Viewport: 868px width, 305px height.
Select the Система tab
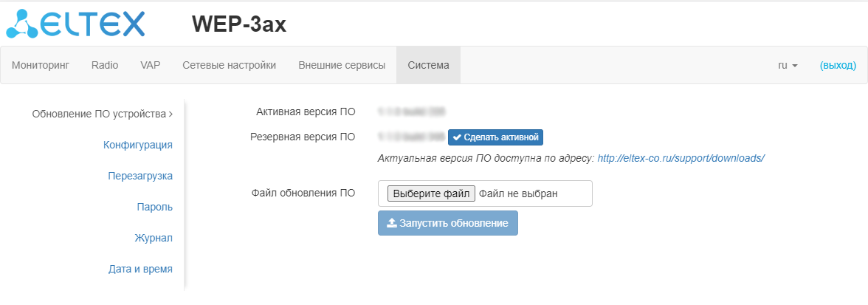(x=428, y=65)
